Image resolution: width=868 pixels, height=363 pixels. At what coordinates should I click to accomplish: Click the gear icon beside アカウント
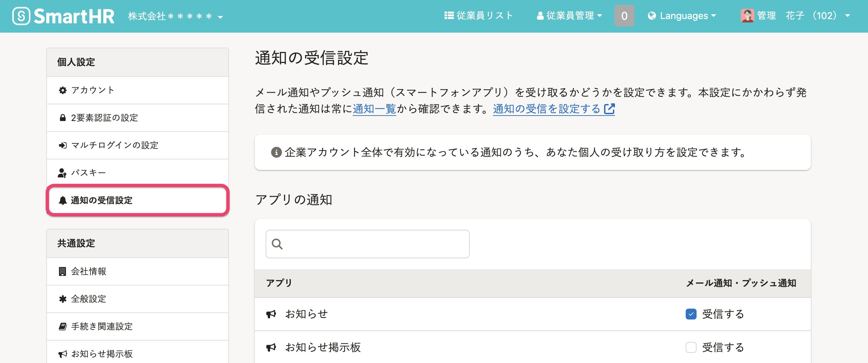pos(63,90)
